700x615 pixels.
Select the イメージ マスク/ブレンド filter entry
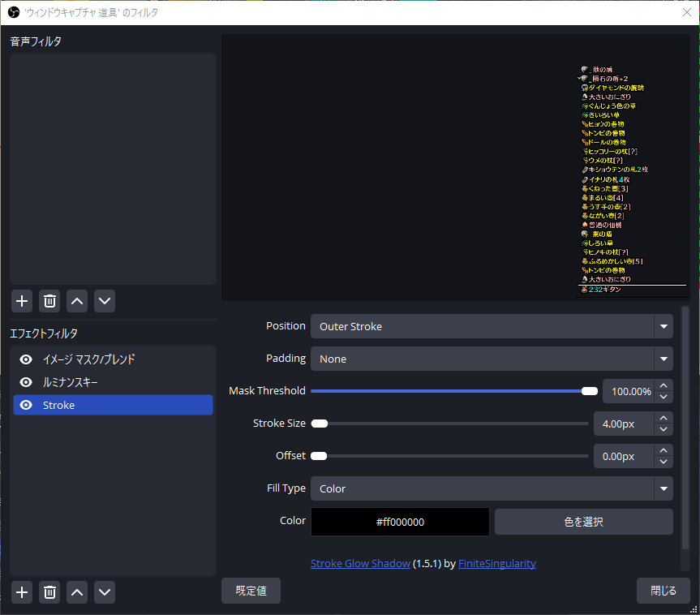click(89, 359)
